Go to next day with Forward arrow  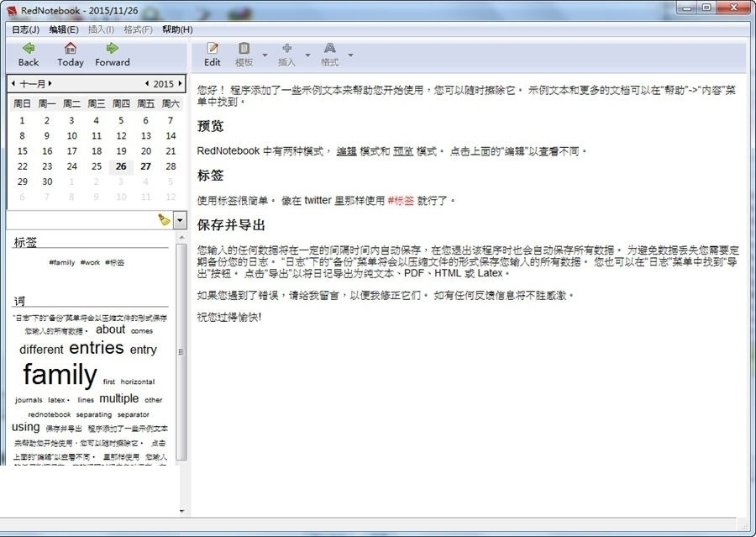click(113, 55)
